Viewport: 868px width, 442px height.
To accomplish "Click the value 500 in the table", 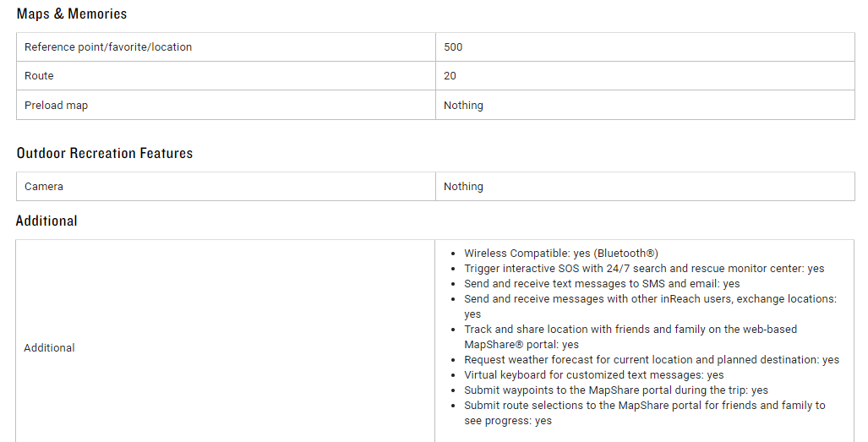I will pyautogui.click(x=453, y=47).
